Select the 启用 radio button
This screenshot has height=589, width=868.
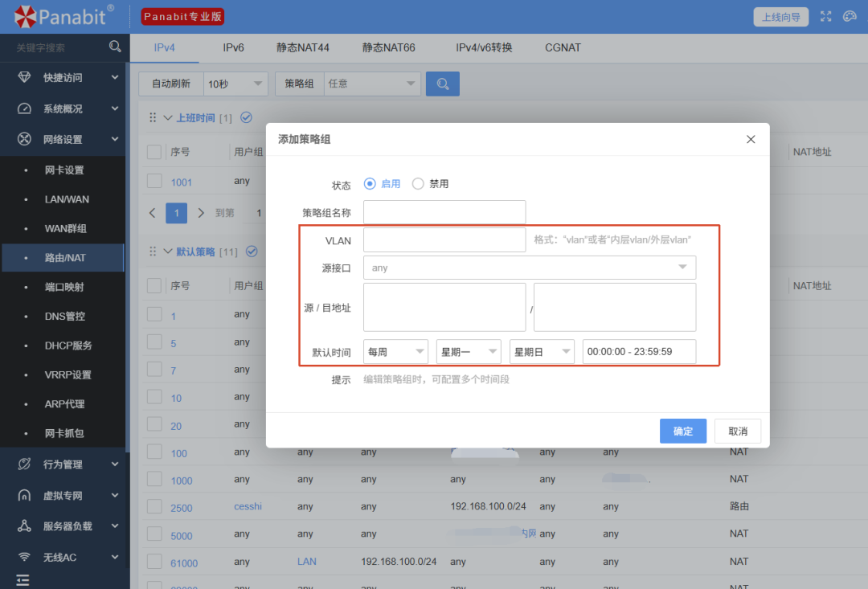[x=370, y=183]
